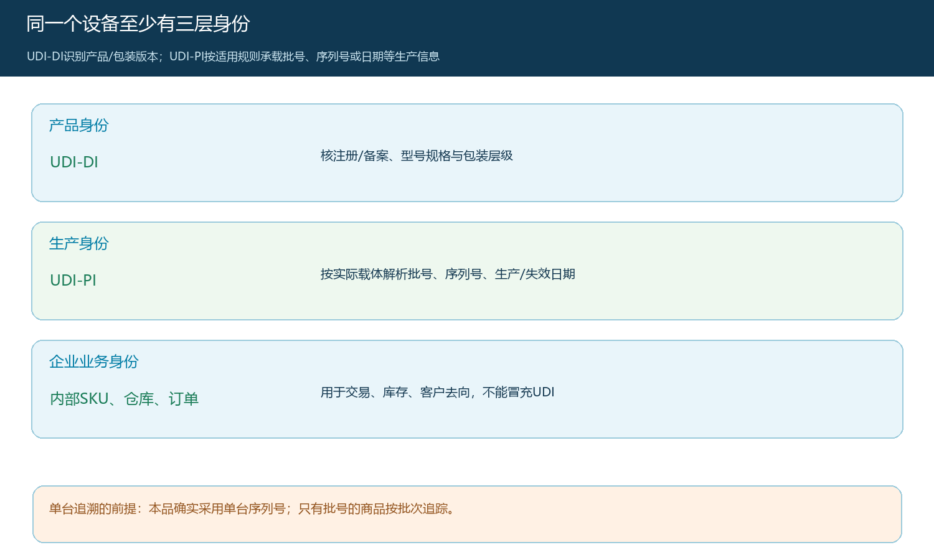Click the slide title 同一个设备至少有三层身份
The image size is (934, 560).
coord(138,24)
